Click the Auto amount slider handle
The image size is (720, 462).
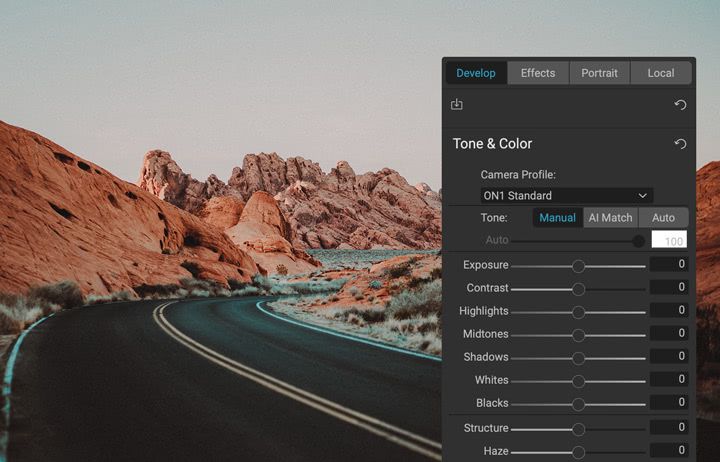638,241
